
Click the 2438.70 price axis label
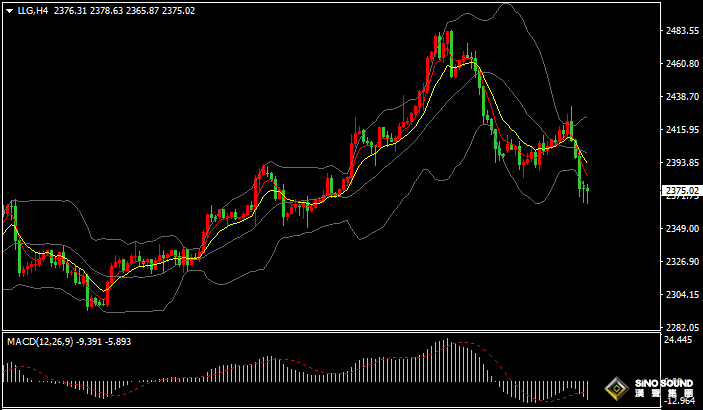click(x=681, y=97)
